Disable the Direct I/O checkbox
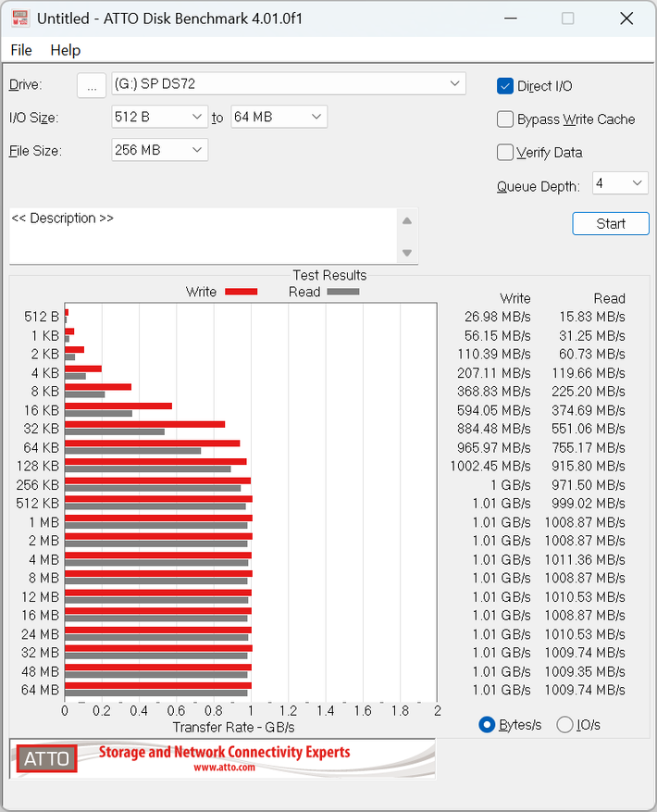Screen dimensions: 657x812 click(505, 86)
